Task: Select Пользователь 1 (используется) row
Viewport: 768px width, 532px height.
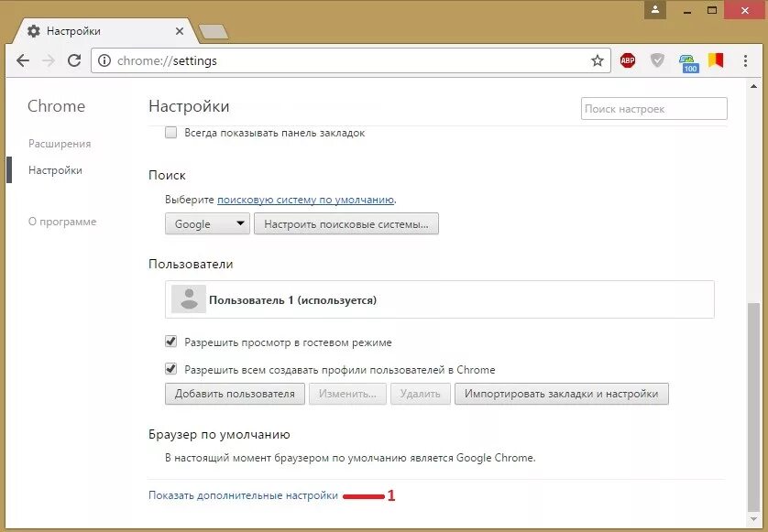Action: [x=440, y=299]
